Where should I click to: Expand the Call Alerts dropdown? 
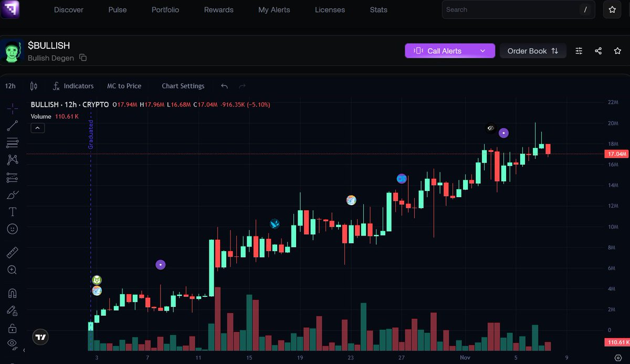click(482, 51)
